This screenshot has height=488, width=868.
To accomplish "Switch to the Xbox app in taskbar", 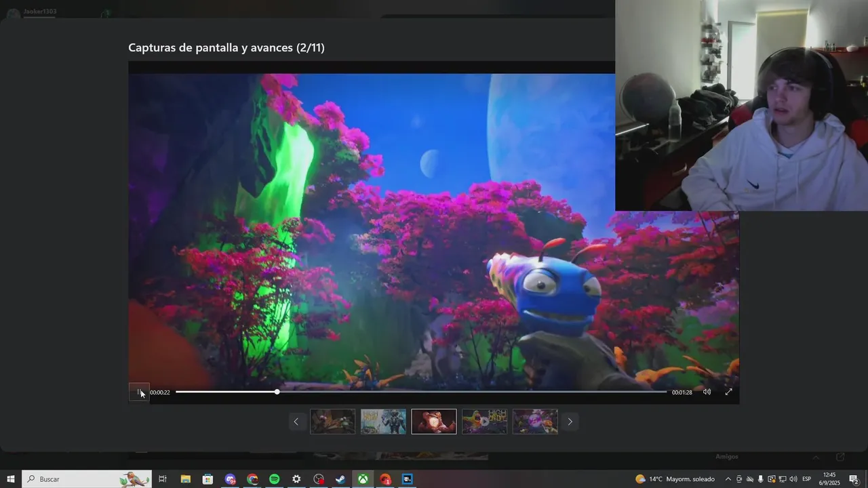I will coord(363,479).
